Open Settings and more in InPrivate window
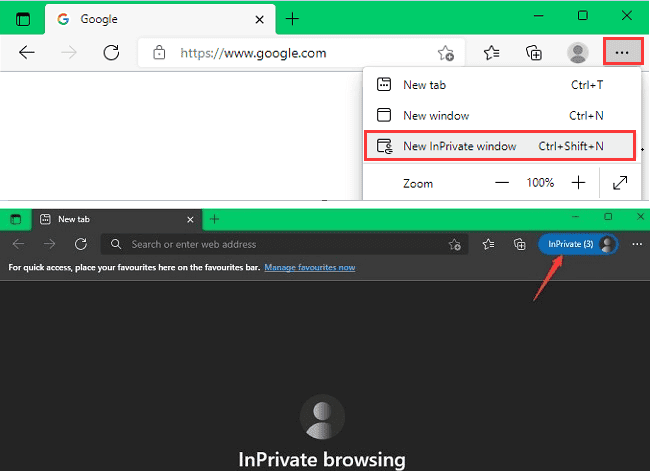Image resolution: width=650 pixels, height=471 pixels. 637,244
